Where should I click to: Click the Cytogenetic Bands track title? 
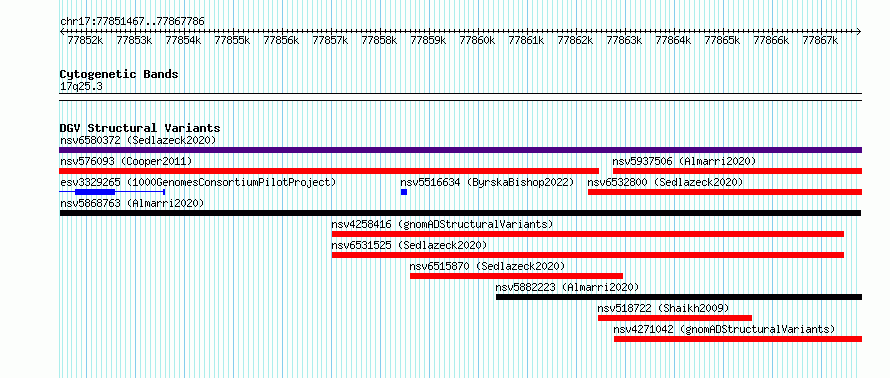click(119, 74)
